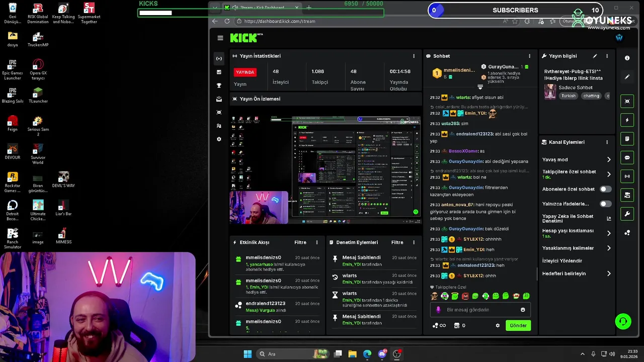Open the trophy achievements icon in sidebar
The image size is (644, 362).
(x=219, y=85)
